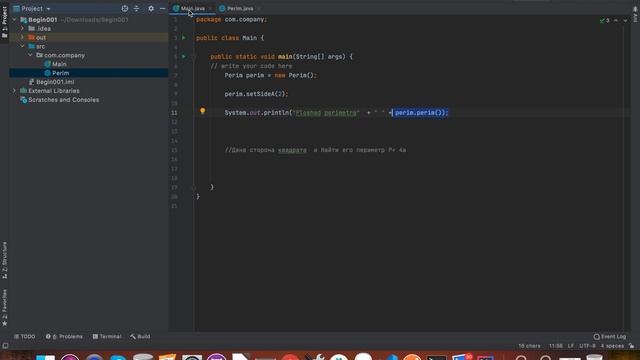Expand the .idea folder
Screen dimensions: 640x360
click(22, 29)
